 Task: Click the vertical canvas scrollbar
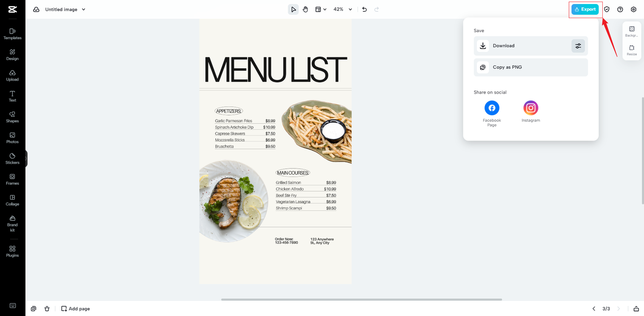(x=642, y=151)
